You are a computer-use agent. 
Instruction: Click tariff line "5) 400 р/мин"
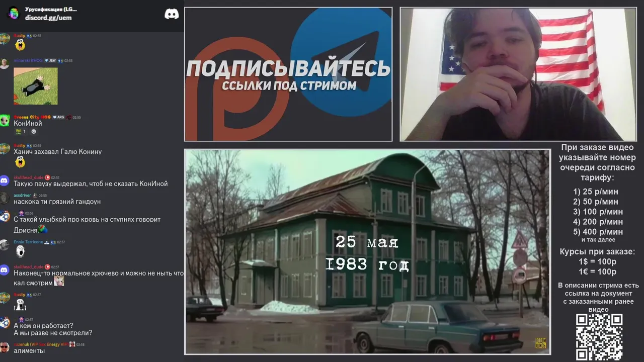(x=598, y=232)
